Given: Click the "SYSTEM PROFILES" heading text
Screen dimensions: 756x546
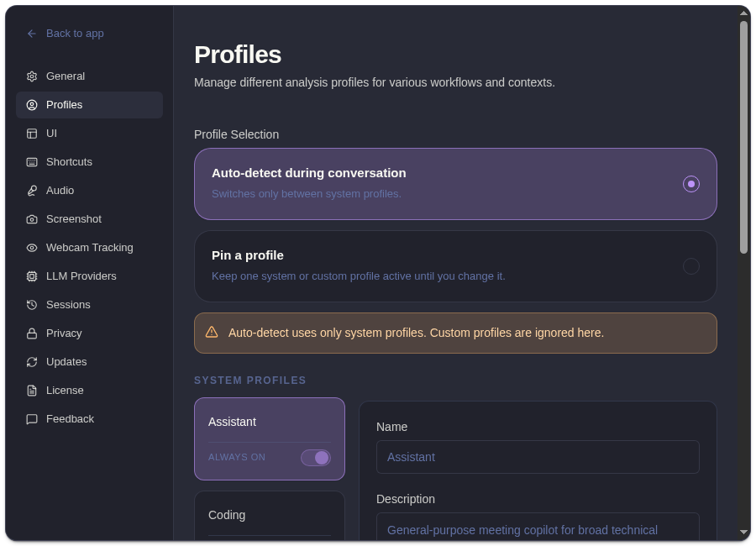Looking at the screenshot, I should [x=249, y=380].
